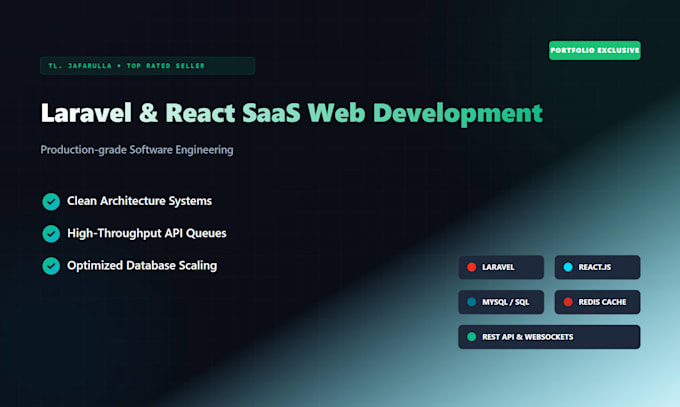Viewport: 680px width, 407px height.
Task: Click the red dot on the REDIS CACHE chip
Action: tap(568, 302)
